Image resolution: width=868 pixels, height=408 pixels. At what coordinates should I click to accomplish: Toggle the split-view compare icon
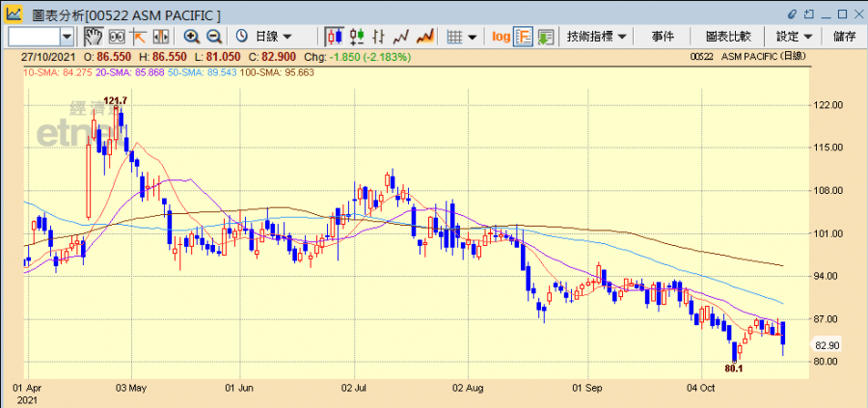tap(160, 37)
